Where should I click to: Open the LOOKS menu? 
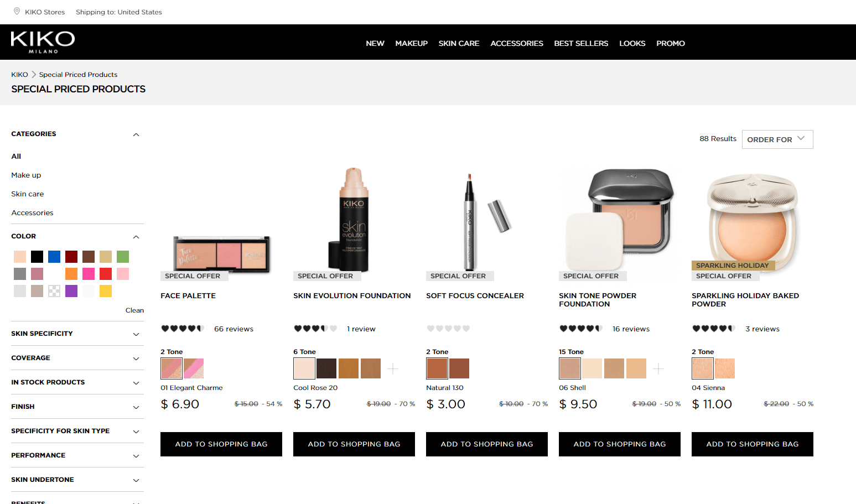coord(632,43)
